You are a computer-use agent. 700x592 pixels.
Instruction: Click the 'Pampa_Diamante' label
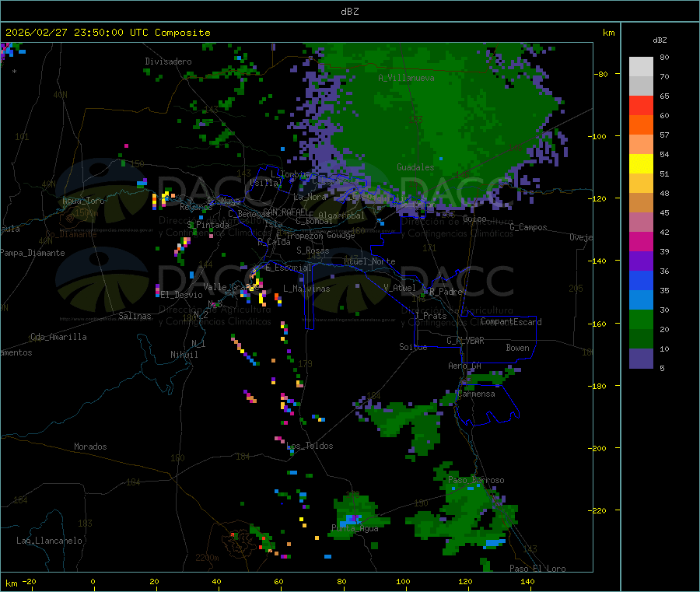click(x=33, y=253)
